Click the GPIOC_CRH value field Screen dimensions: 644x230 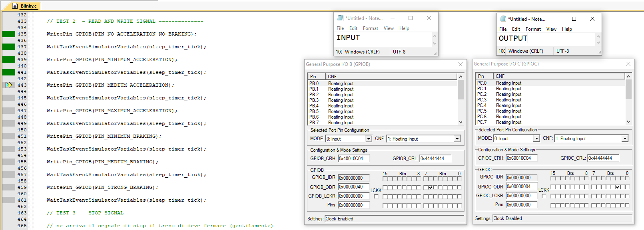(522, 158)
